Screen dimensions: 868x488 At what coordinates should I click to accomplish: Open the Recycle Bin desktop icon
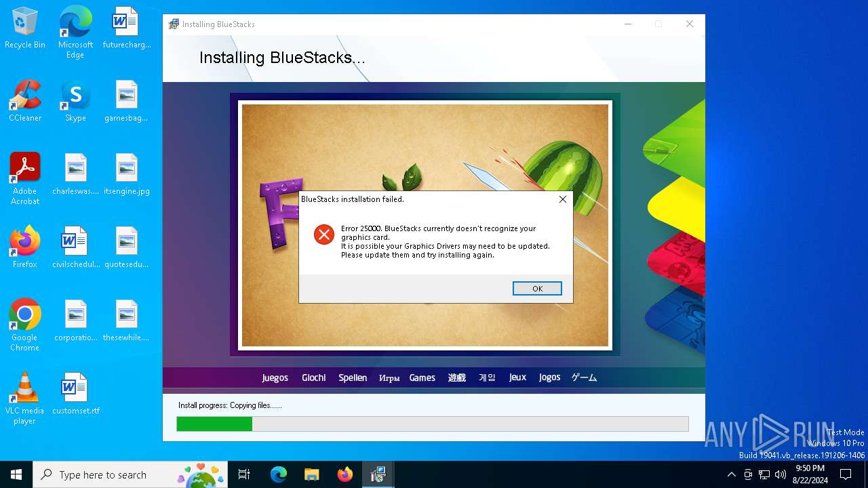(25, 28)
